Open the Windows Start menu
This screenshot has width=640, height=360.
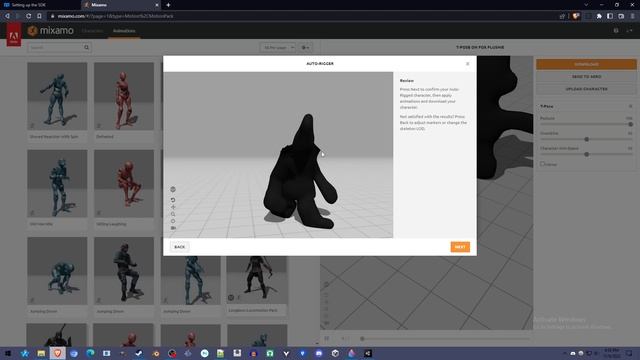(8, 353)
